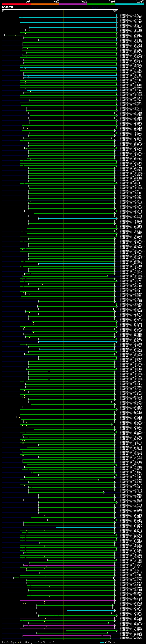Select hit label UniRef100_P25398
The height and width of the screenshot is (644, 146).
131,145
